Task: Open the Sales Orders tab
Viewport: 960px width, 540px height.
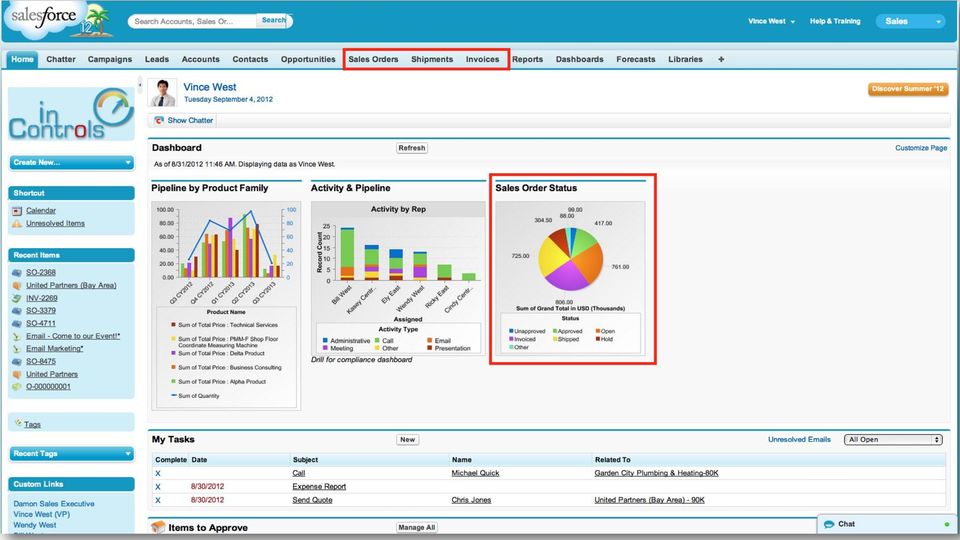Action: tap(373, 59)
